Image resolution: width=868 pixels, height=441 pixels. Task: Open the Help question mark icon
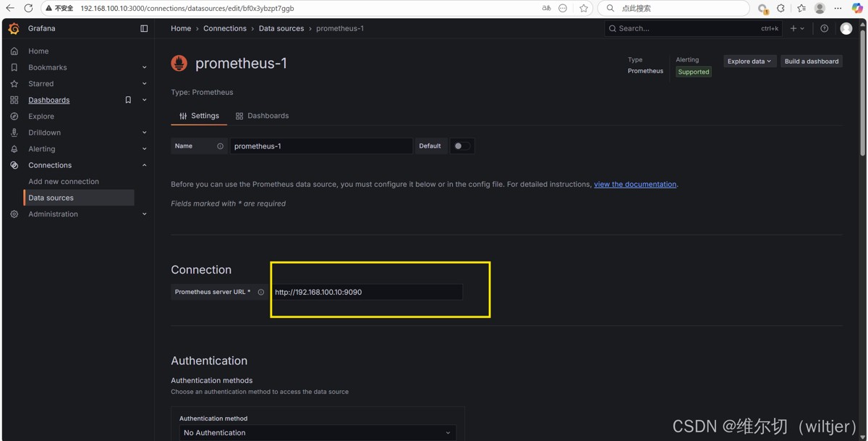(824, 28)
